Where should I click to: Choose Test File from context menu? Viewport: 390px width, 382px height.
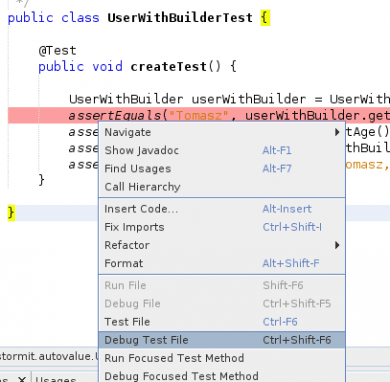(222, 322)
